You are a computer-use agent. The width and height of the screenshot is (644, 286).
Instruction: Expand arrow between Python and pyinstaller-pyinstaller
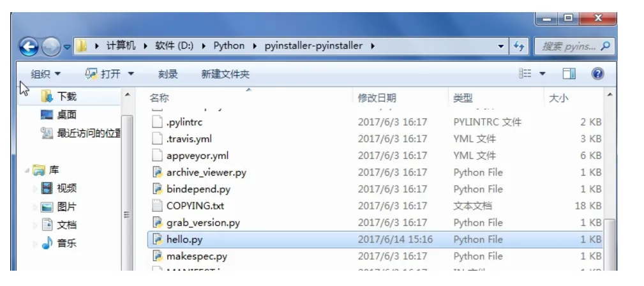click(255, 46)
